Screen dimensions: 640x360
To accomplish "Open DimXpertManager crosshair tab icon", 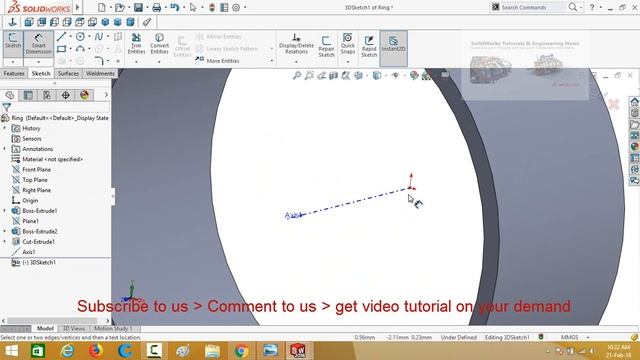I will coord(66,95).
